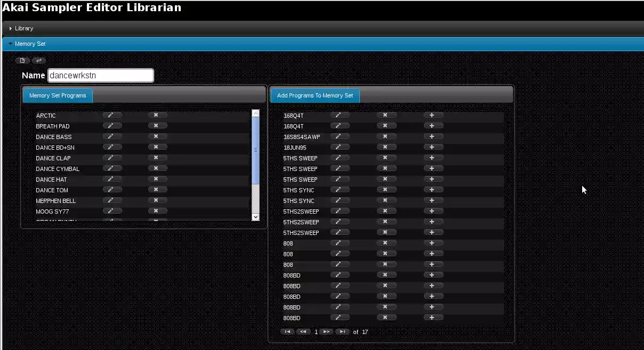644x350 pixels.
Task: Edit 16S8S4SAWP with its pencil icon
Action: (340, 136)
